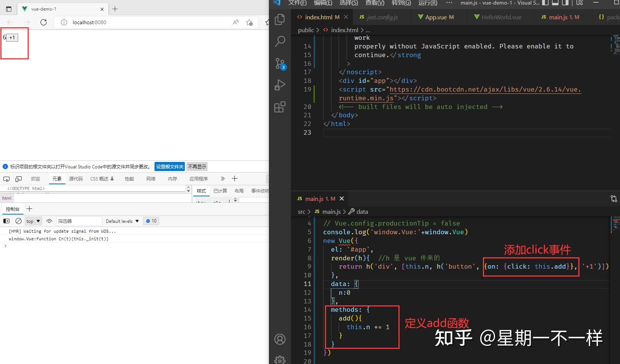Viewport: 620px width, 364px height.
Task: Switch to the 网络 DevTools tab
Action: point(151,179)
